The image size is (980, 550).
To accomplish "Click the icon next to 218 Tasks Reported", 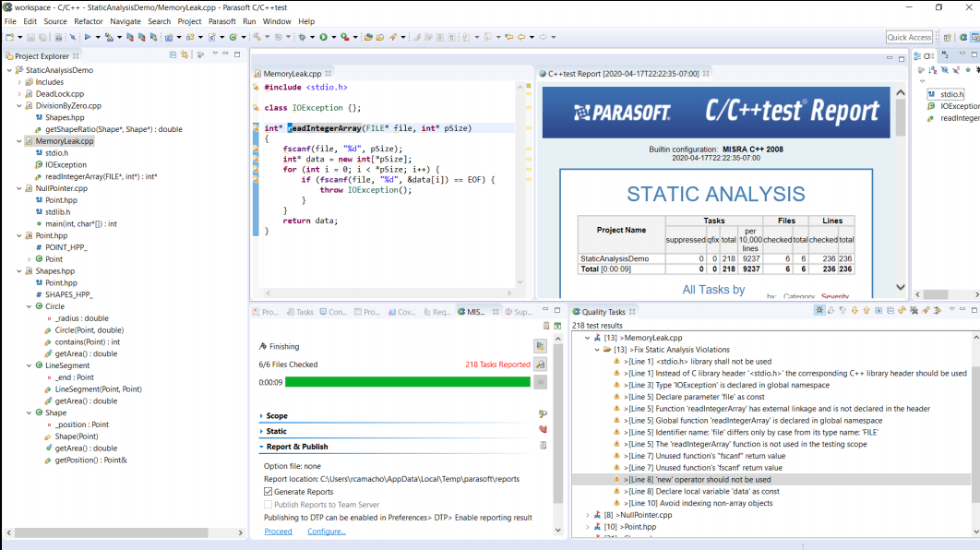I will [x=541, y=365].
